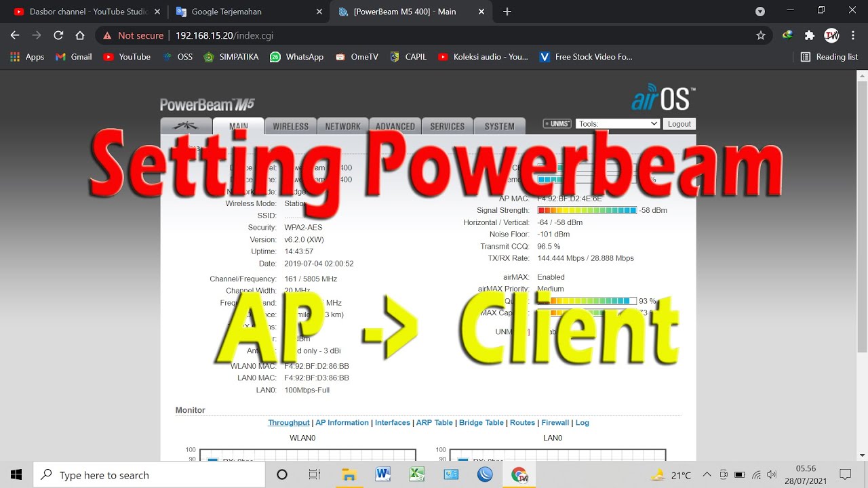Switch to the SYSTEM tab

(500, 126)
